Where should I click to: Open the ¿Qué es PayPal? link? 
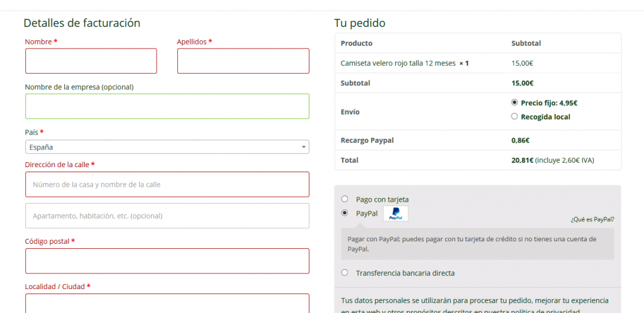pyautogui.click(x=592, y=219)
